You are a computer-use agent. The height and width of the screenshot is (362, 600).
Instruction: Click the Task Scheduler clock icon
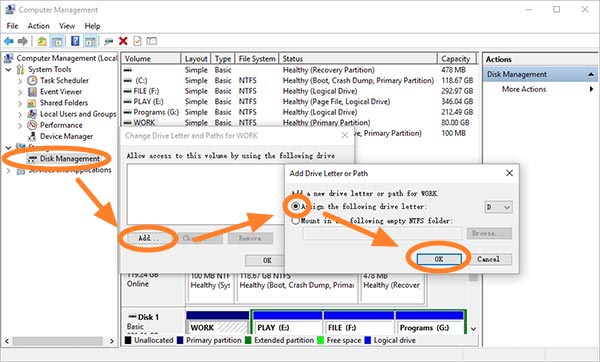click(x=32, y=80)
